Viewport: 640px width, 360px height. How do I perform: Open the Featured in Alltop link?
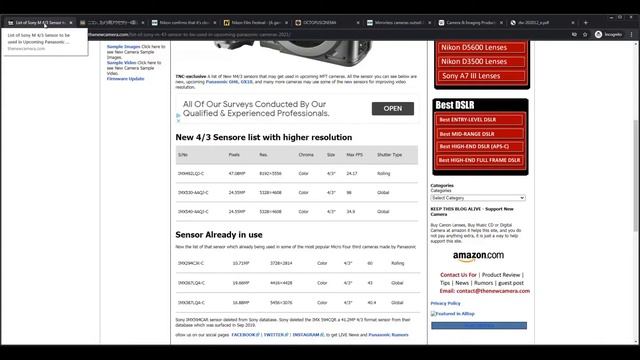[453, 314]
